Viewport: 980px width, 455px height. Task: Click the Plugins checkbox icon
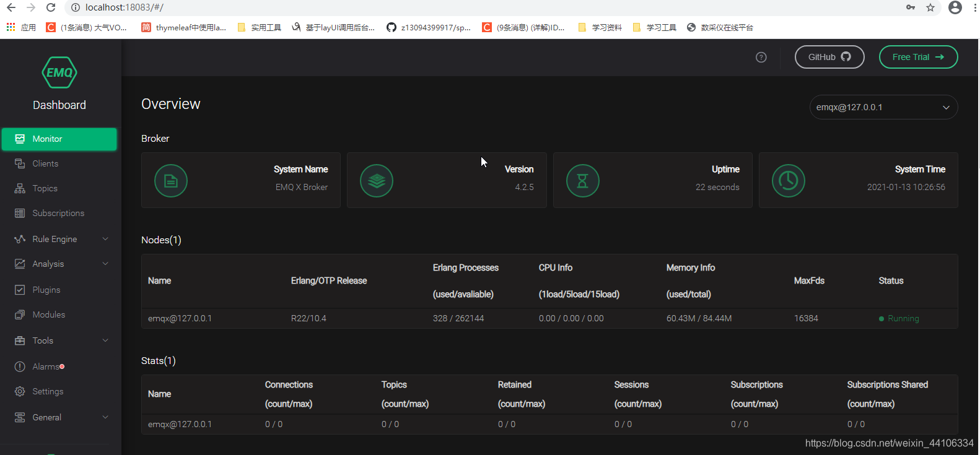coord(20,290)
